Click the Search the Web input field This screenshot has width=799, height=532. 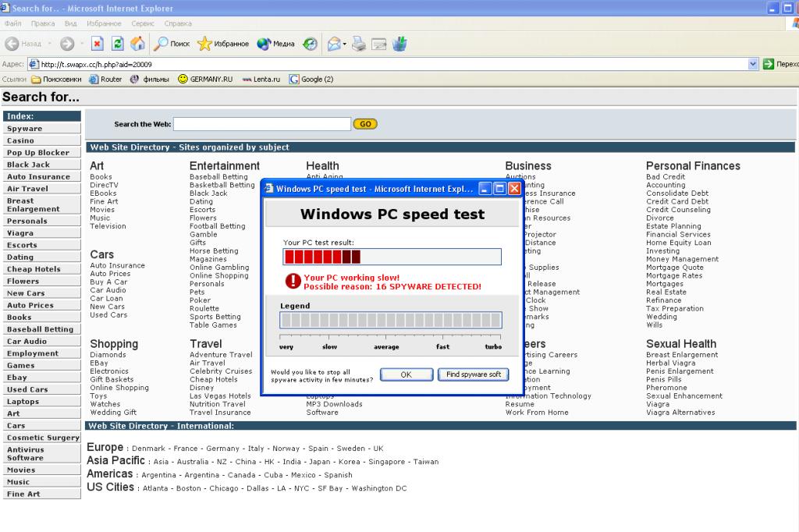coord(262,124)
